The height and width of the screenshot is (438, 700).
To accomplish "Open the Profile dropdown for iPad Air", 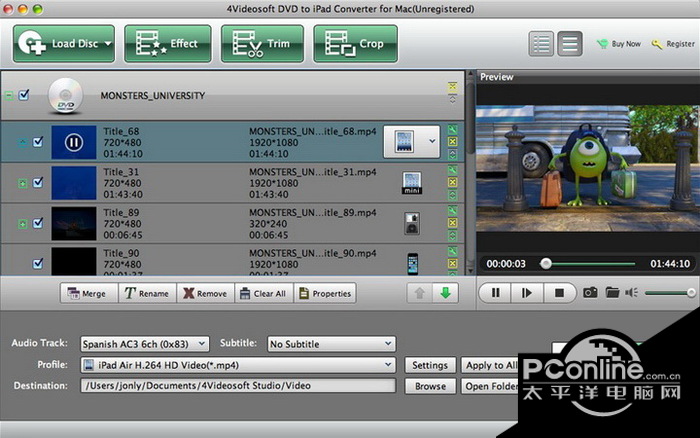I will [238, 365].
